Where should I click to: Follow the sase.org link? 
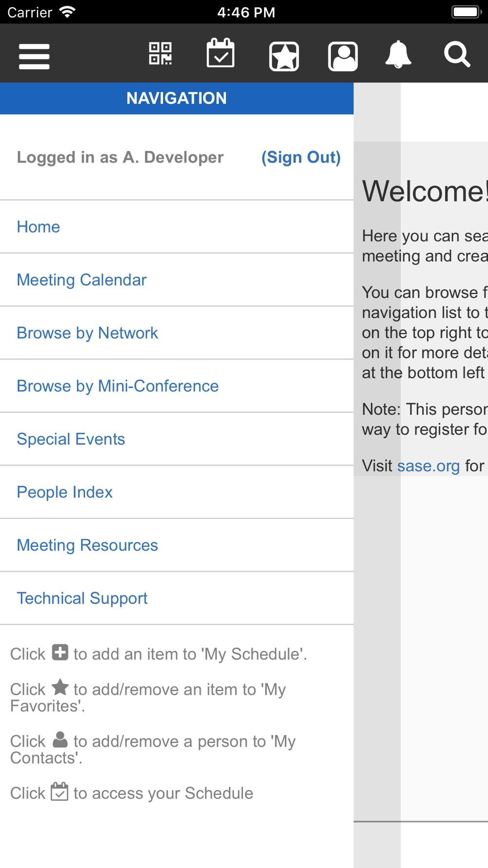pos(428,466)
